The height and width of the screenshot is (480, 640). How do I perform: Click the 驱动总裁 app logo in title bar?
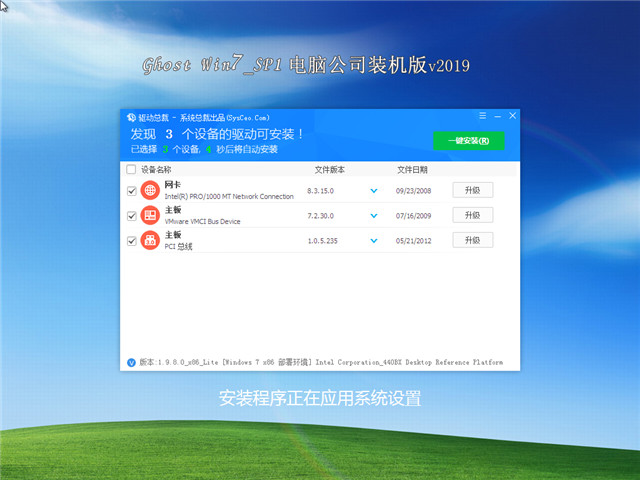click(x=131, y=117)
